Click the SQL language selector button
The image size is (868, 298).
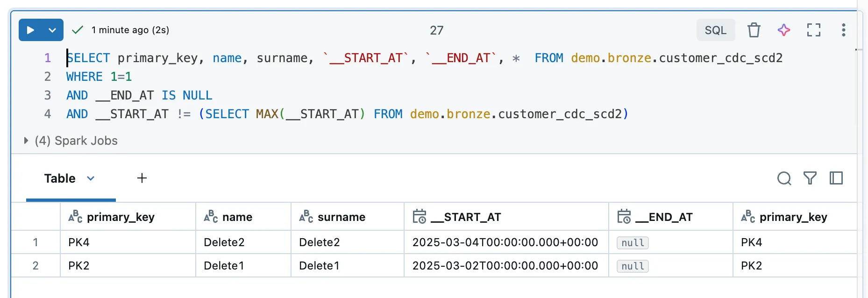(715, 30)
